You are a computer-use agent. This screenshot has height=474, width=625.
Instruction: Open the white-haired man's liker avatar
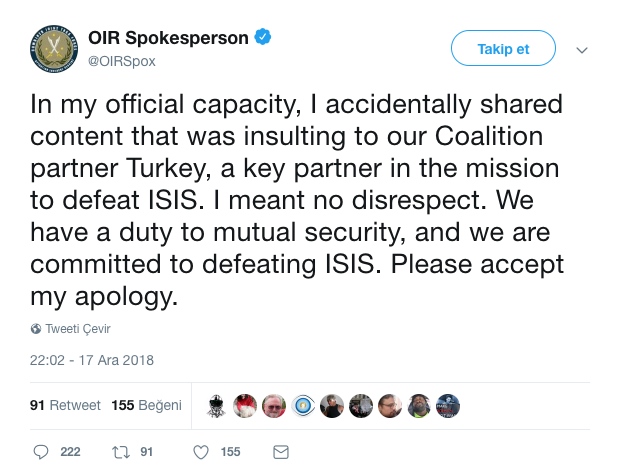pos(273,405)
